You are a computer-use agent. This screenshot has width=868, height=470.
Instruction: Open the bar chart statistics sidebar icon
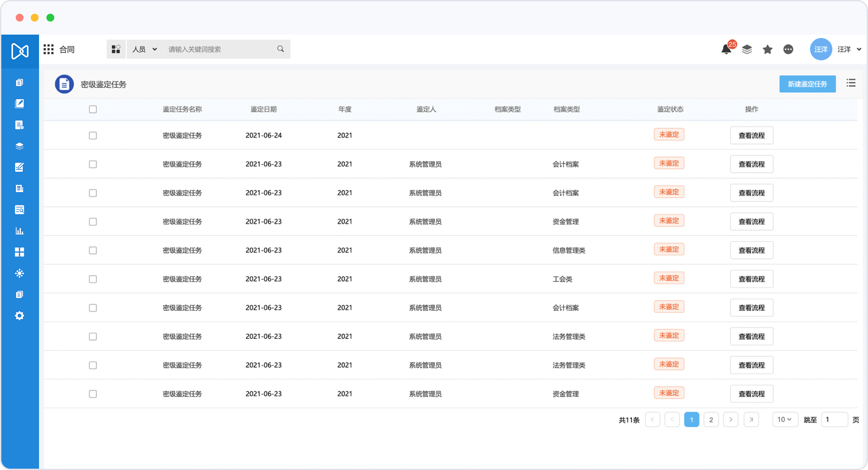[20, 231]
